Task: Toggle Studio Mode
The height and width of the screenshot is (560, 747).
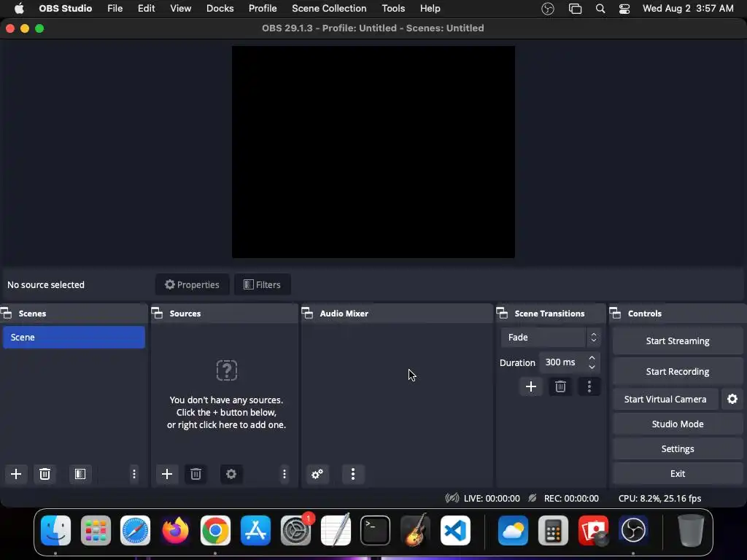Action: click(678, 424)
